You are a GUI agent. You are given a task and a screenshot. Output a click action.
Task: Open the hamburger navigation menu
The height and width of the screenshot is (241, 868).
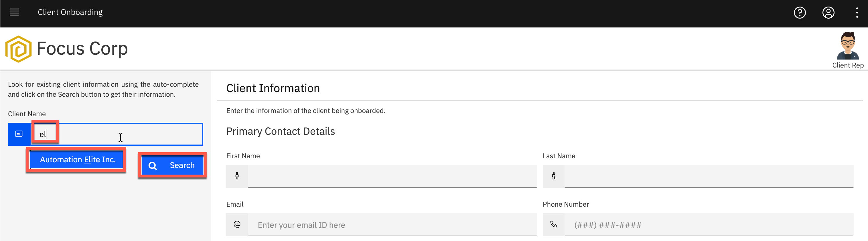14,13
